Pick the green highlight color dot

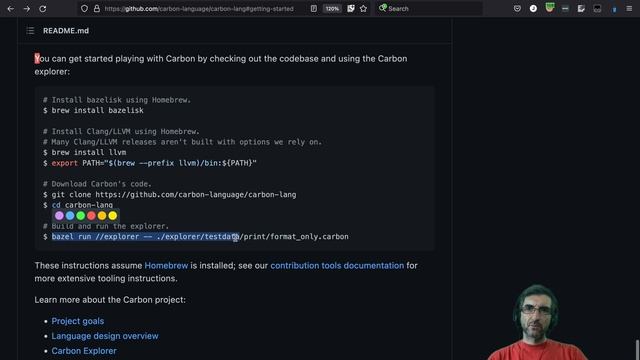(x=80, y=216)
